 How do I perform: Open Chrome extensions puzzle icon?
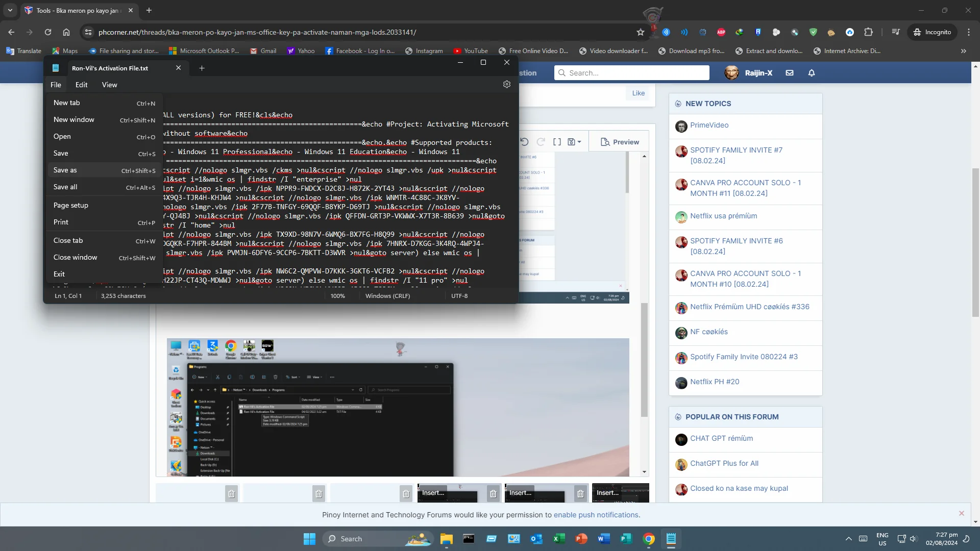868,32
